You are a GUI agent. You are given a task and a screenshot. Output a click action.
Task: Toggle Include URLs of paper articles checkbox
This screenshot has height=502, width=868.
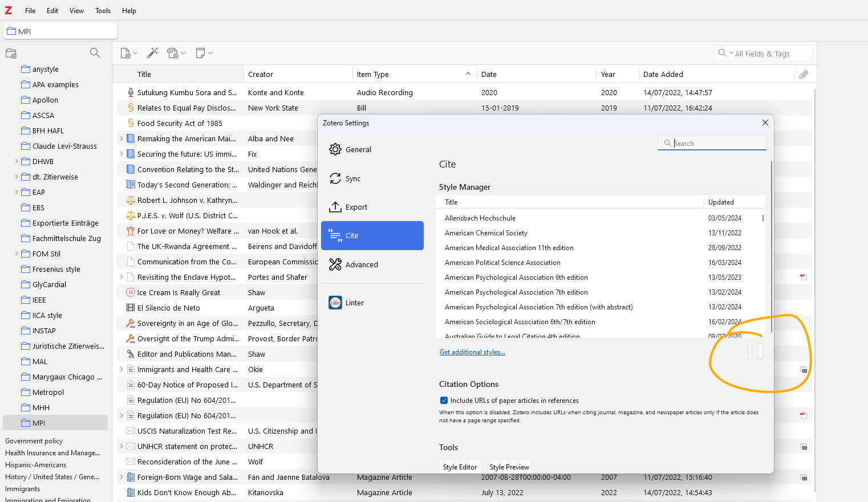point(444,401)
